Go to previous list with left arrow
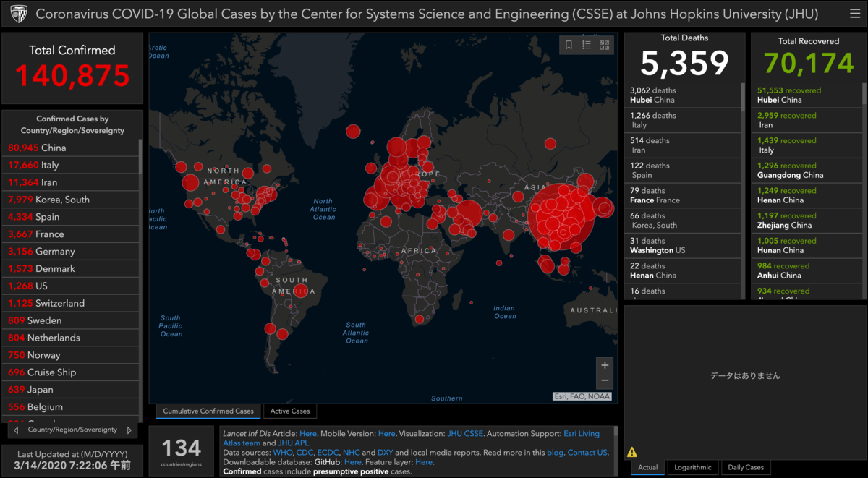 [16, 430]
